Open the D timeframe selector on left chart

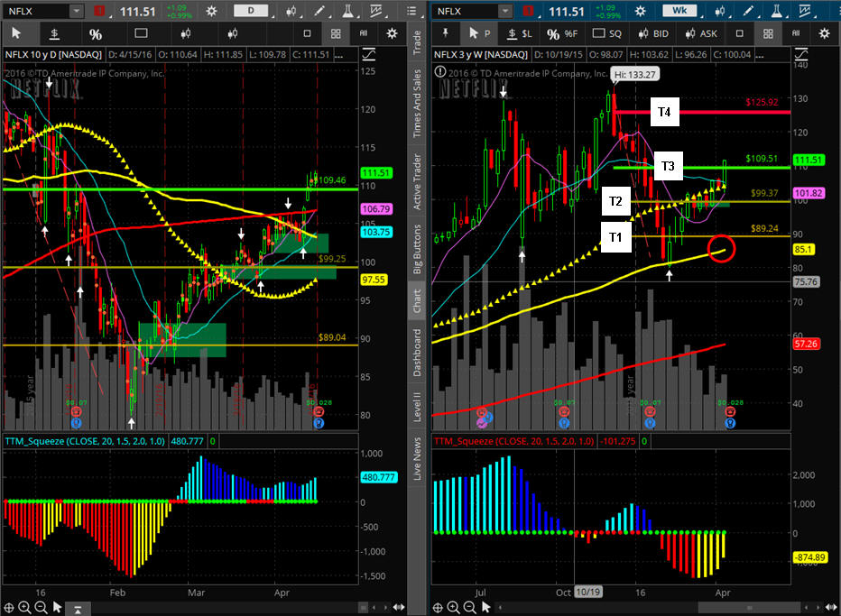click(251, 11)
